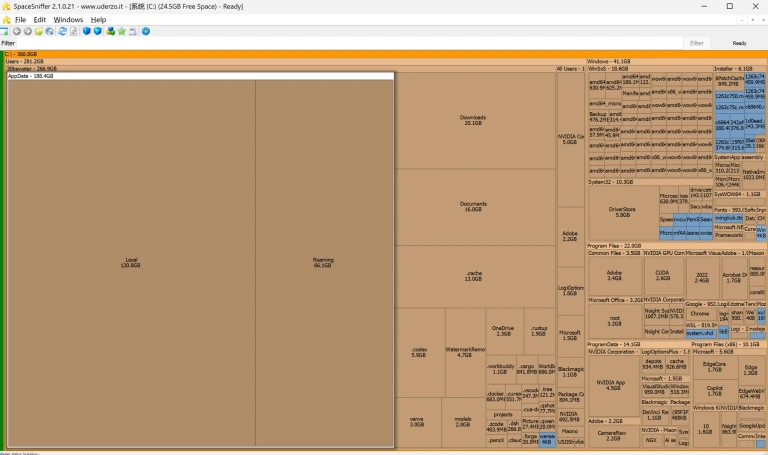This screenshot has height=455, width=768.
Task: Select the WatermarkRemover 4.7GB block
Action: [465, 352]
